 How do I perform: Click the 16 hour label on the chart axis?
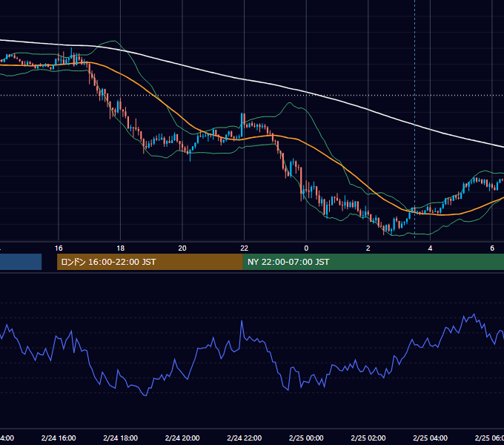tap(59, 248)
